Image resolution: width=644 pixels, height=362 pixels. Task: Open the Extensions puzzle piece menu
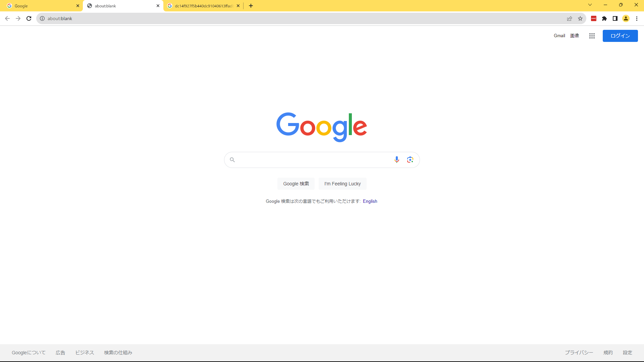coord(604,18)
